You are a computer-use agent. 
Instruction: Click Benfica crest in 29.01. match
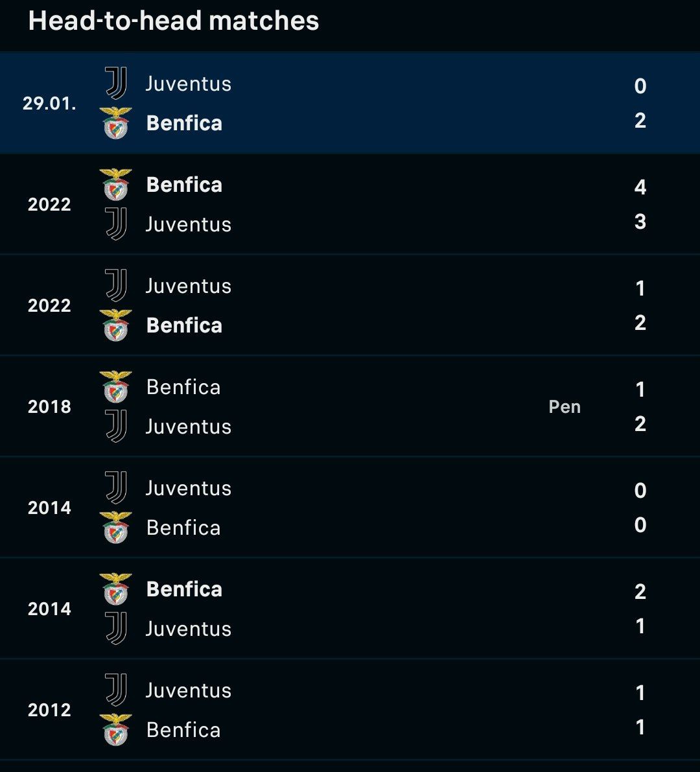[x=115, y=123]
